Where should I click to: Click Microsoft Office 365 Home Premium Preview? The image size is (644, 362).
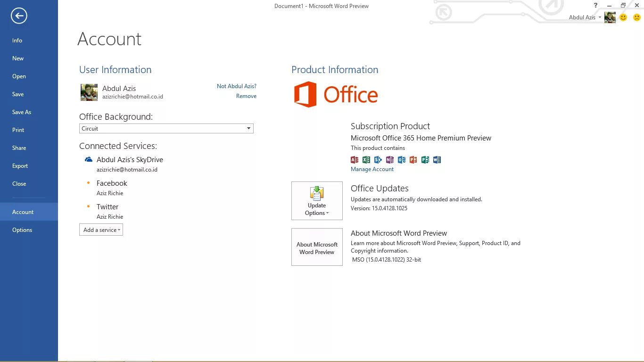click(x=421, y=138)
